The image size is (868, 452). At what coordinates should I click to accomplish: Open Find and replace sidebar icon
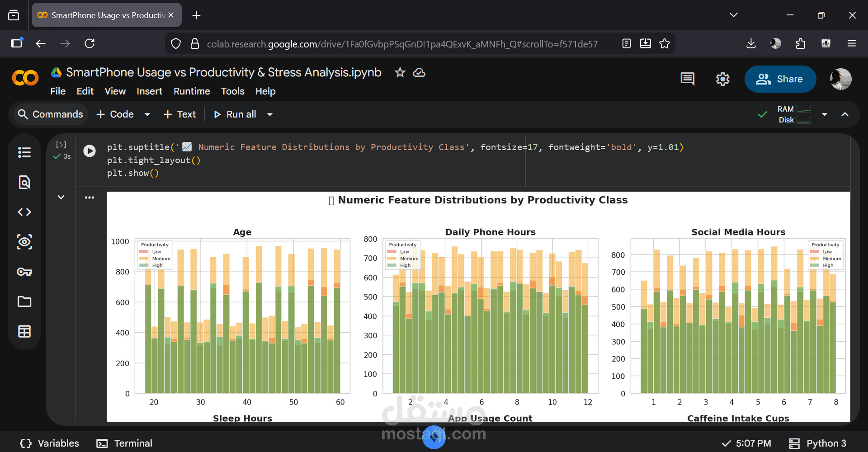coord(24,182)
